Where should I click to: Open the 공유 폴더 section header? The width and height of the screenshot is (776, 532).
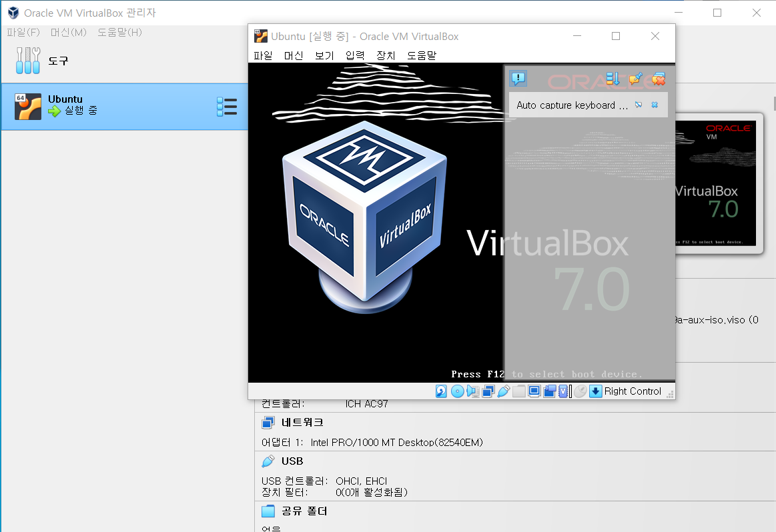(x=304, y=511)
